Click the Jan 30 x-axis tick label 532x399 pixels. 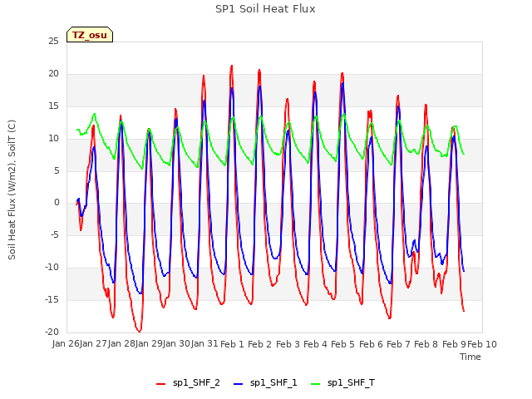pyautogui.click(x=177, y=344)
